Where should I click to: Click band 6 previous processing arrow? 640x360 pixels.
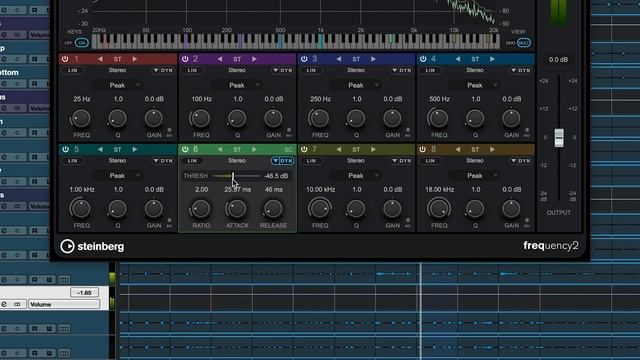point(220,149)
